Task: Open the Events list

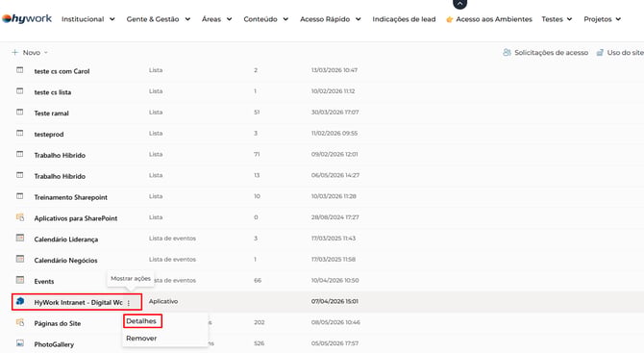Action: pos(44,282)
